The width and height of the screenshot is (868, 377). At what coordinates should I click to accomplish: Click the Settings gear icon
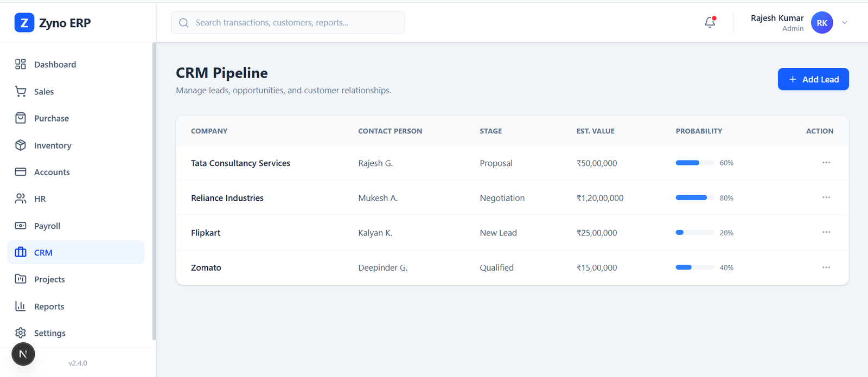click(21, 333)
